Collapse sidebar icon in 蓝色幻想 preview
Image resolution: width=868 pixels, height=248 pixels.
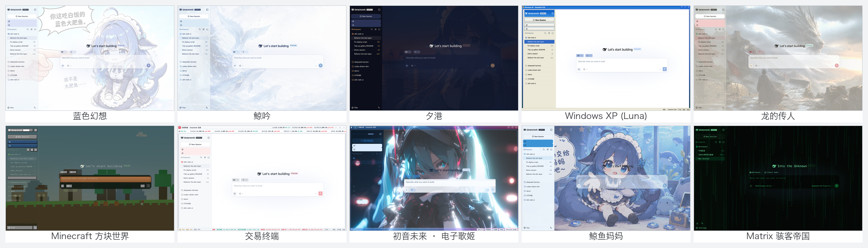click(x=35, y=10)
